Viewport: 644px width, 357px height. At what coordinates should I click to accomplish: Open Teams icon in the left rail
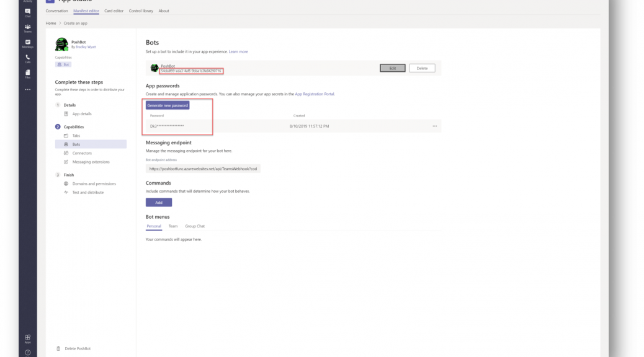point(27,29)
